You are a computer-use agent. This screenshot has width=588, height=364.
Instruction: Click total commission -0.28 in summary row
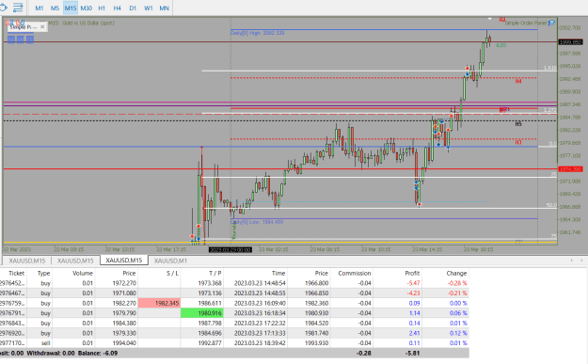pyautogui.click(x=363, y=353)
